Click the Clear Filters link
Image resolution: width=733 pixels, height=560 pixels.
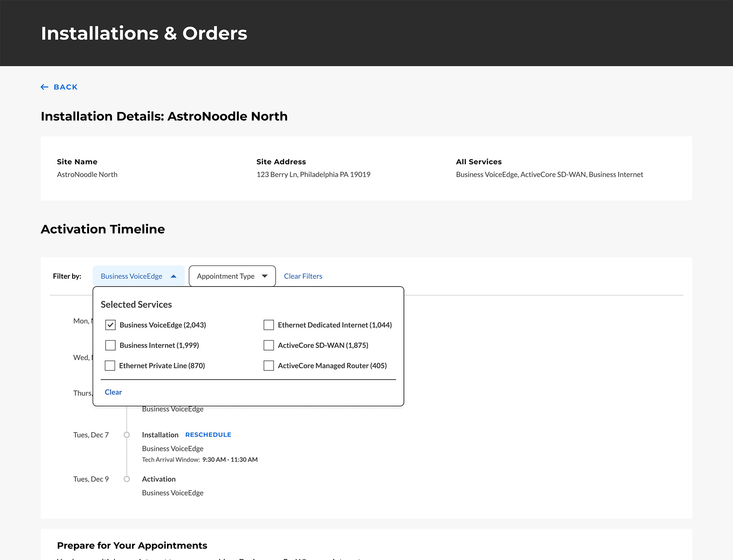[303, 276]
